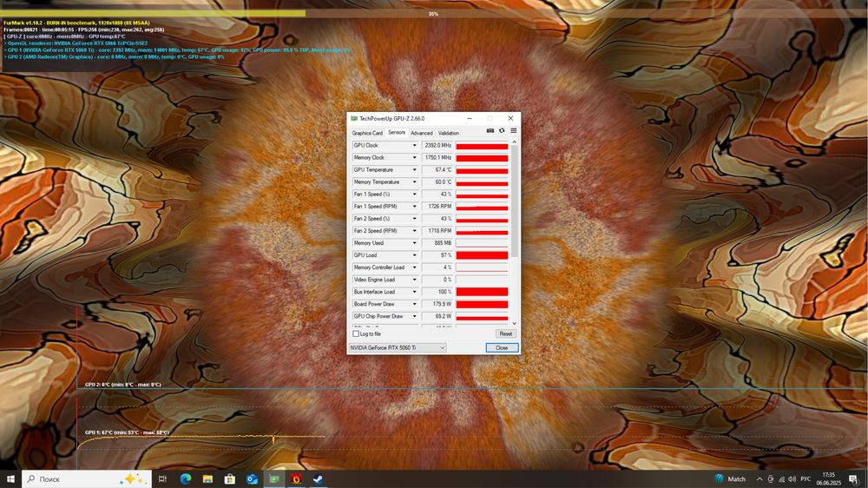Open Microsoft Store from the taskbar
The image size is (868, 488).
click(x=230, y=479)
